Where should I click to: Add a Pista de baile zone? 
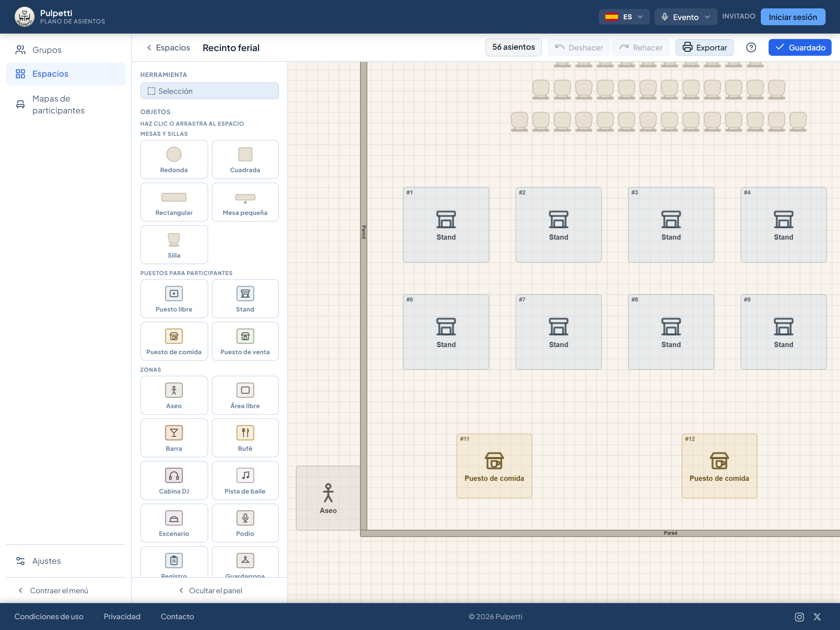pos(245,481)
